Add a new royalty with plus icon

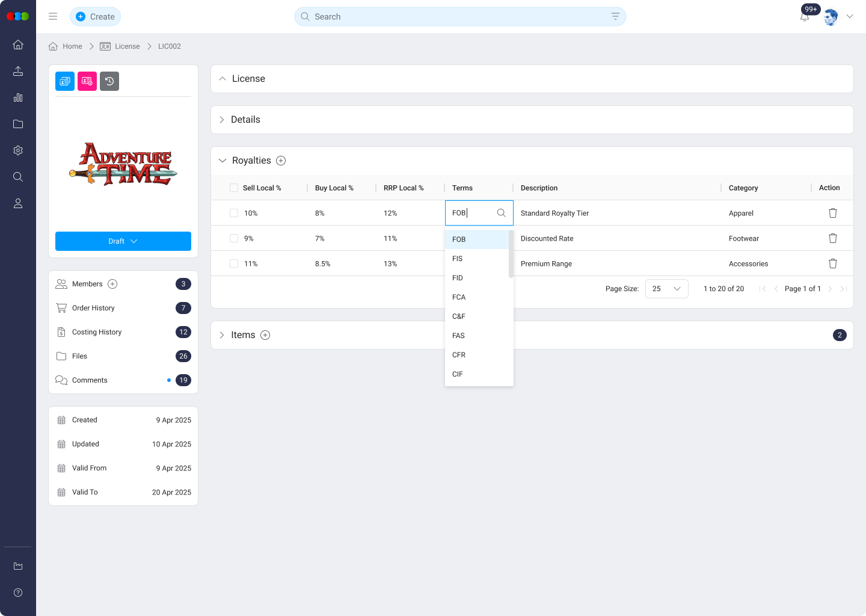(281, 161)
